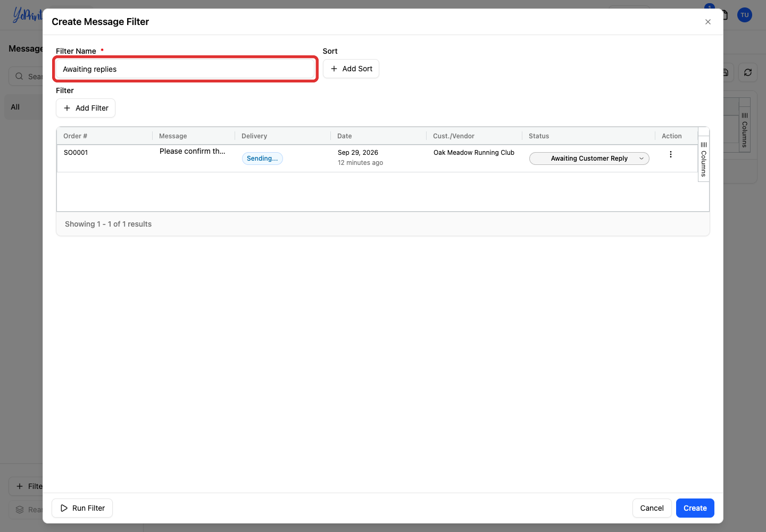Open the Awaiting Customer Reply status dropdown
This screenshot has height=532, width=766.
589,159
